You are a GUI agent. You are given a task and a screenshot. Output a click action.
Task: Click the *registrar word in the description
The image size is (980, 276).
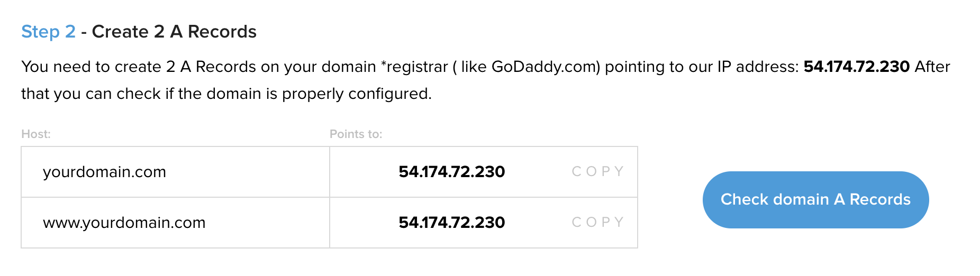[414, 67]
